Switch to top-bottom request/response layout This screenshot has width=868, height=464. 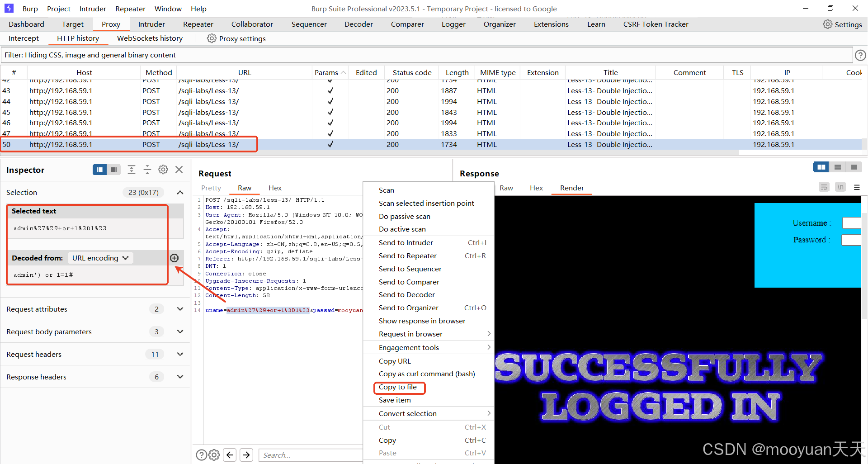[838, 167]
